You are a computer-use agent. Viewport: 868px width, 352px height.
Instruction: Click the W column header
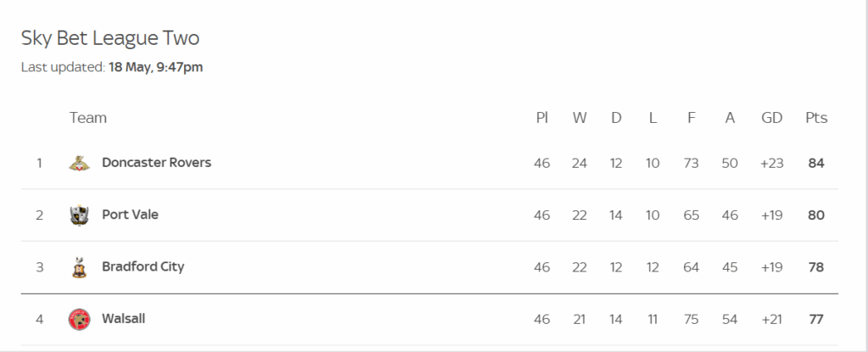tap(579, 118)
